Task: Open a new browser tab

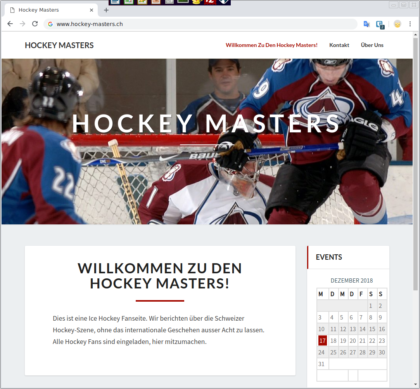Action: tap(106, 10)
